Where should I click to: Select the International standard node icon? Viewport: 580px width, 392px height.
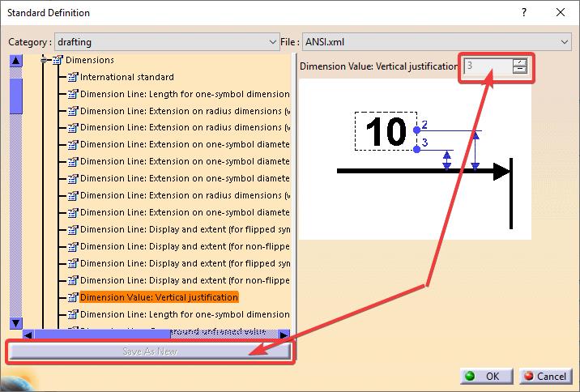click(73, 77)
